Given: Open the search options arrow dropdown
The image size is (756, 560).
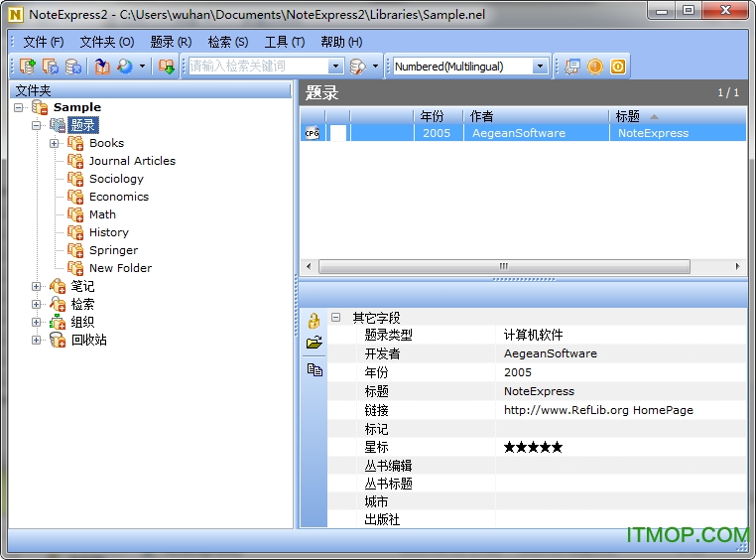Looking at the screenshot, I should (x=376, y=67).
